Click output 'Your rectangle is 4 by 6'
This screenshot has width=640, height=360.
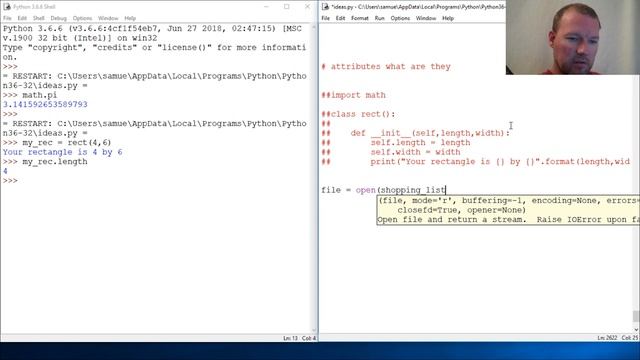coord(62,152)
